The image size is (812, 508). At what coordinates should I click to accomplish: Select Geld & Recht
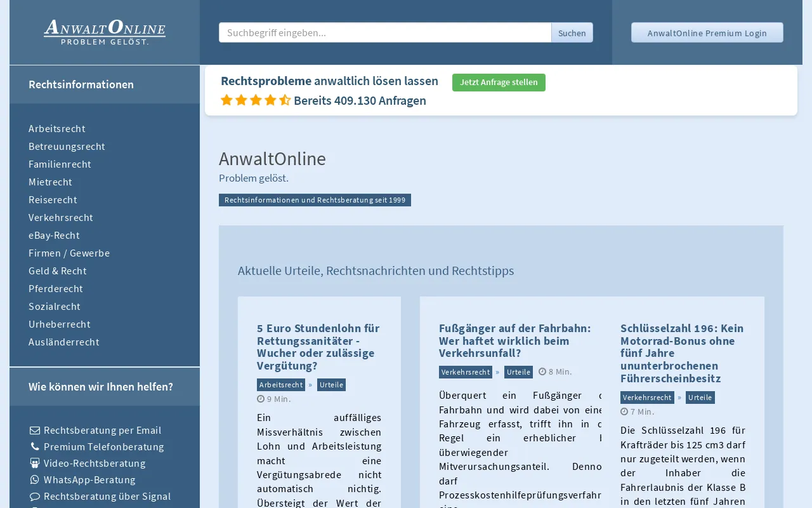[58, 271]
